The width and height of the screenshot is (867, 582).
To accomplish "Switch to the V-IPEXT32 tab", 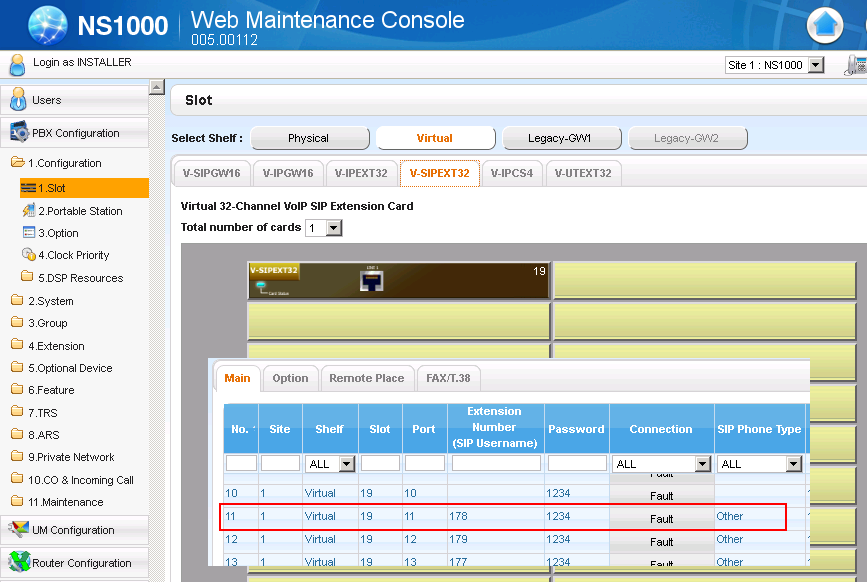I will tap(360, 173).
